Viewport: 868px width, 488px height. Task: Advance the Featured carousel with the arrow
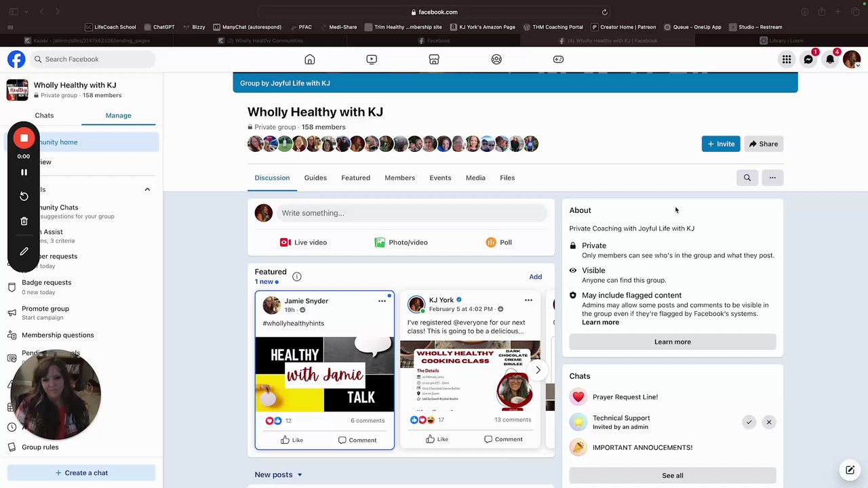coord(538,370)
